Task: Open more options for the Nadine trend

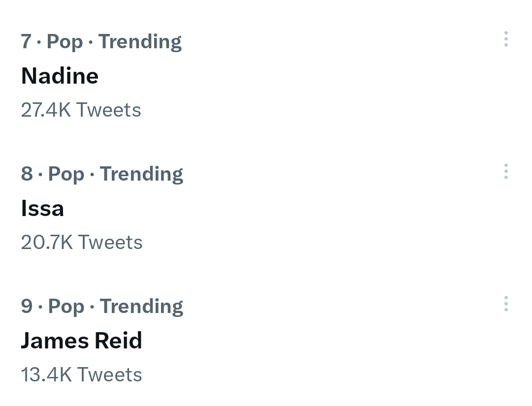Action: pos(506,39)
